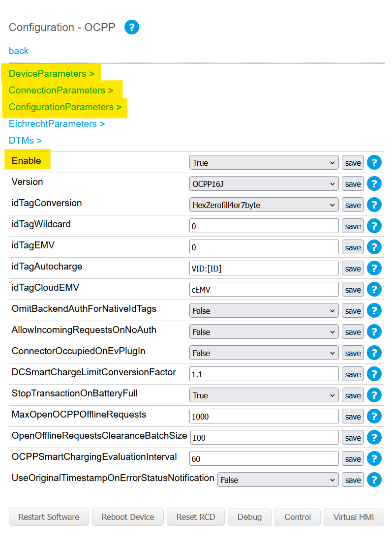Open DeviceParameters section
Screen dimensions: 392x541
click(52, 73)
